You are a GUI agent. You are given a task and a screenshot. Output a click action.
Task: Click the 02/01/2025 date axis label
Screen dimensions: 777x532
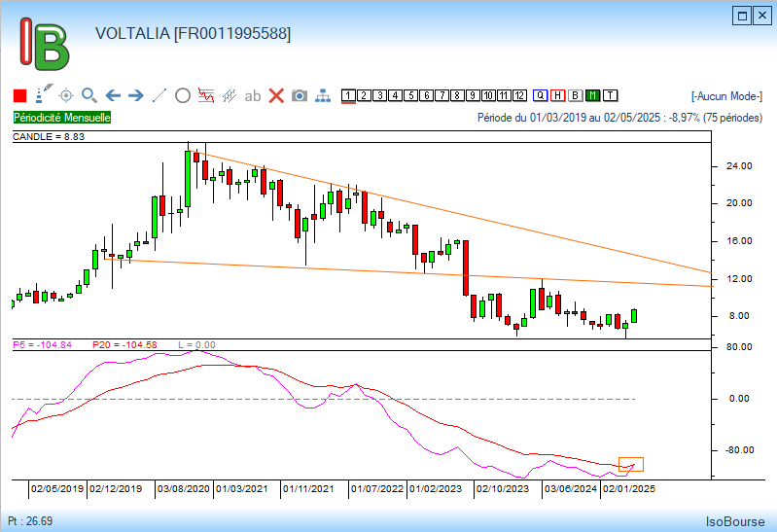tap(629, 489)
